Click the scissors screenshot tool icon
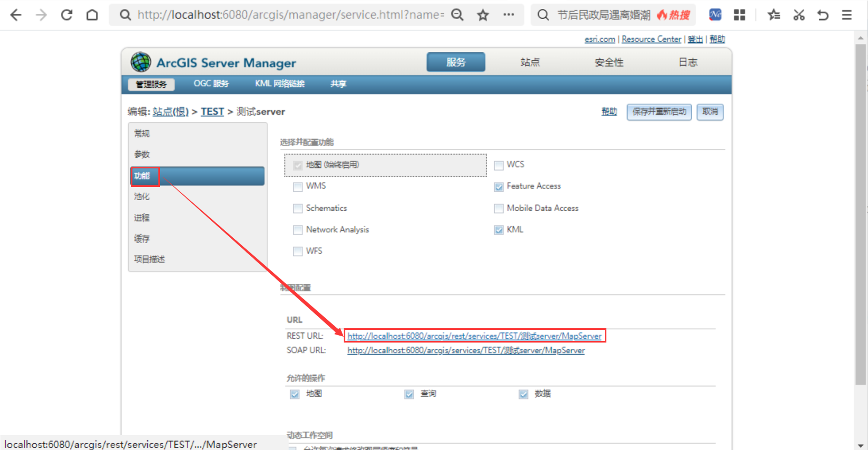 (799, 15)
